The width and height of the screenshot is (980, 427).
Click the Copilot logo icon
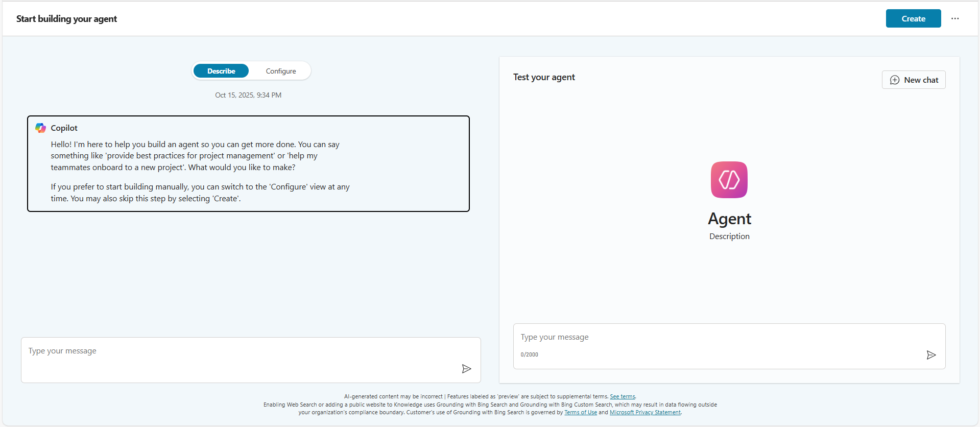(x=41, y=128)
